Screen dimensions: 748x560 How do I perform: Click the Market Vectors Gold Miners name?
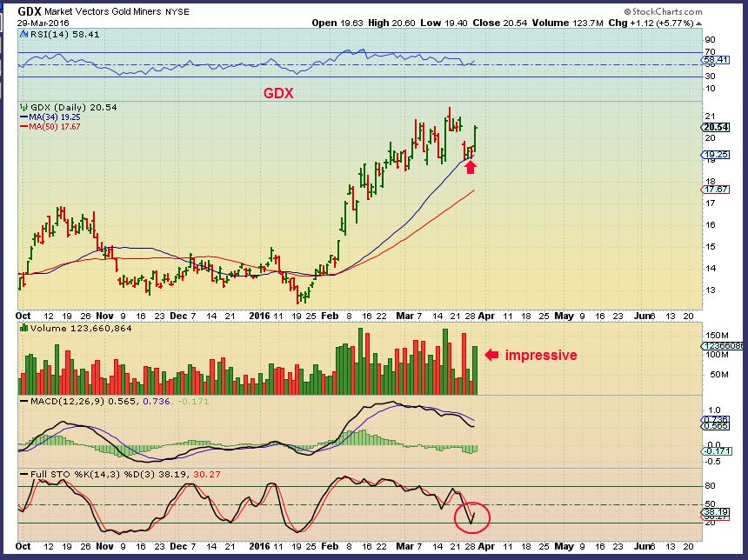pos(103,12)
